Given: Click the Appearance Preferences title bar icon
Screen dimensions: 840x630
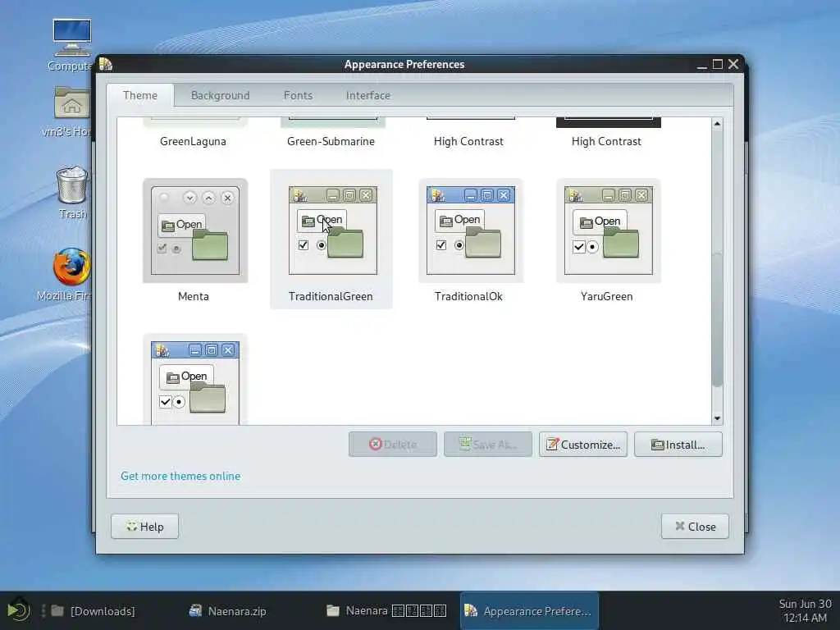Looking at the screenshot, I should 106,64.
